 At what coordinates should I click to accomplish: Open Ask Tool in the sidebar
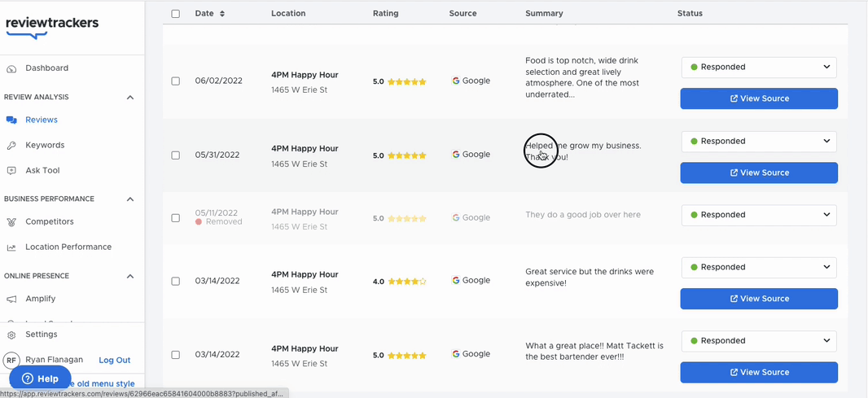[42, 170]
